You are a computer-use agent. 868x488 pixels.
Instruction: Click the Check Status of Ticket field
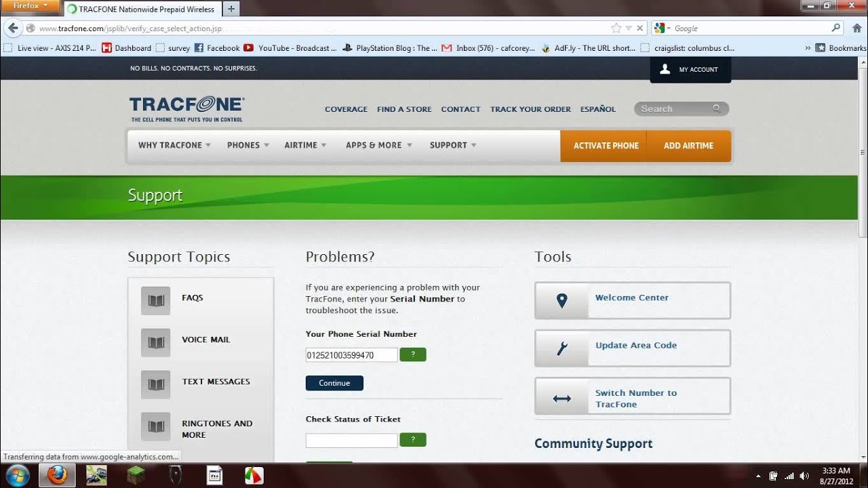point(351,440)
